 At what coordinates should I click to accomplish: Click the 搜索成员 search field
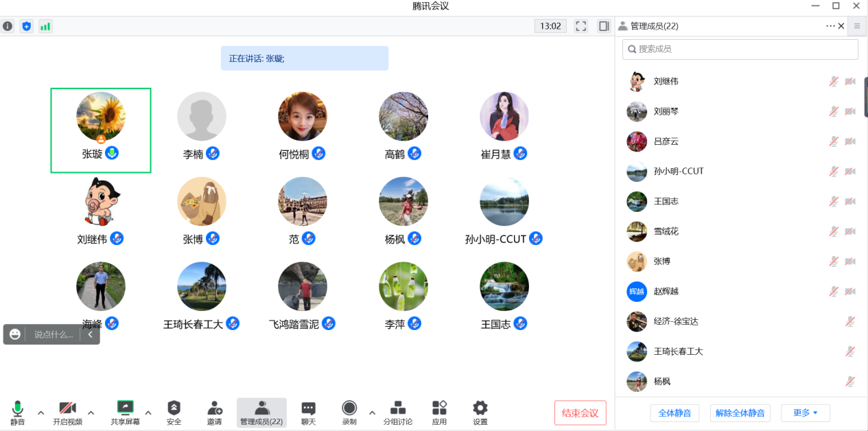coord(740,49)
